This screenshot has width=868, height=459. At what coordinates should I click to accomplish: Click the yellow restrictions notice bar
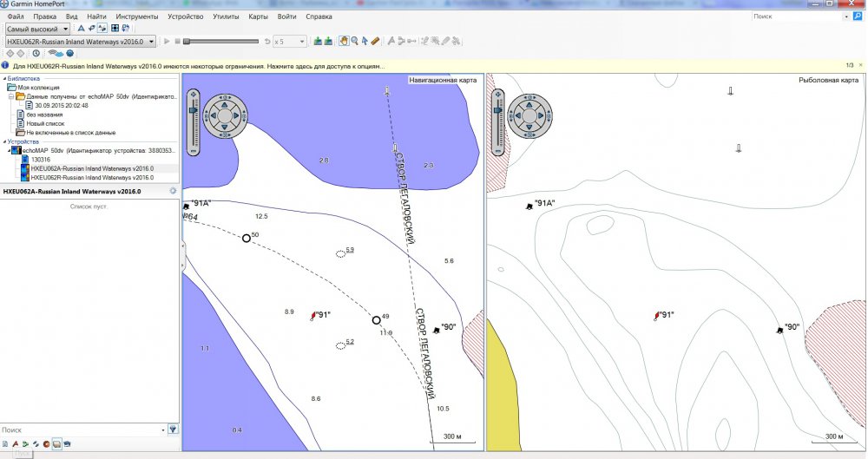click(x=200, y=66)
